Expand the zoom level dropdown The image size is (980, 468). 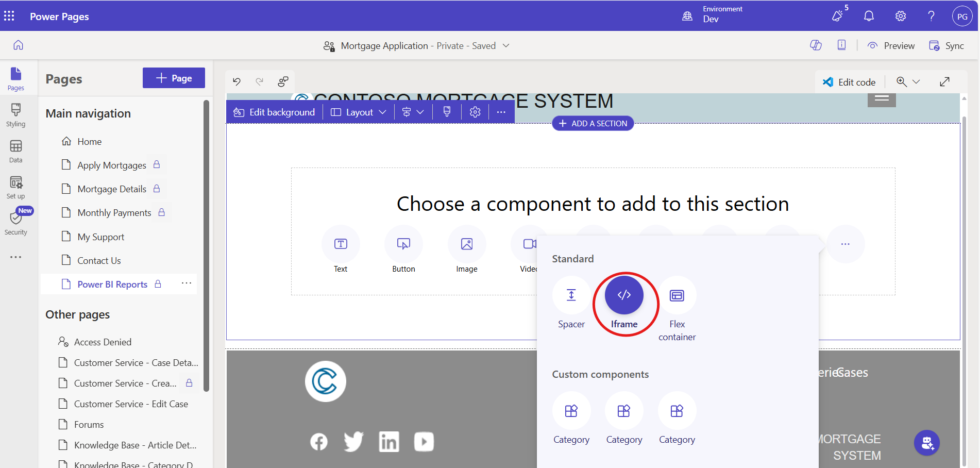click(916, 82)
